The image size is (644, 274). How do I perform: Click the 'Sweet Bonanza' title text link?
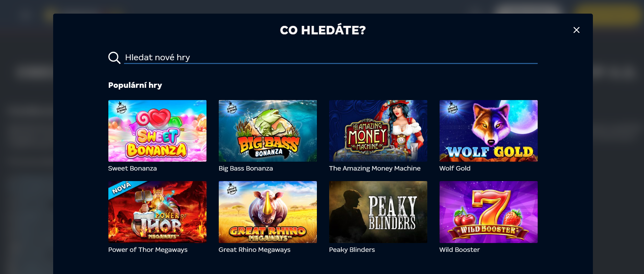133,168
